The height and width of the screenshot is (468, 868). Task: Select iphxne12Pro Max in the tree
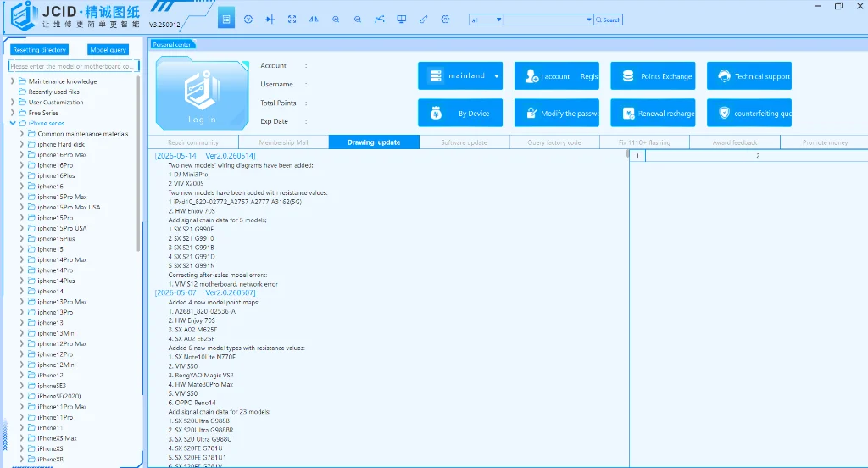click(x=62, y=344)
